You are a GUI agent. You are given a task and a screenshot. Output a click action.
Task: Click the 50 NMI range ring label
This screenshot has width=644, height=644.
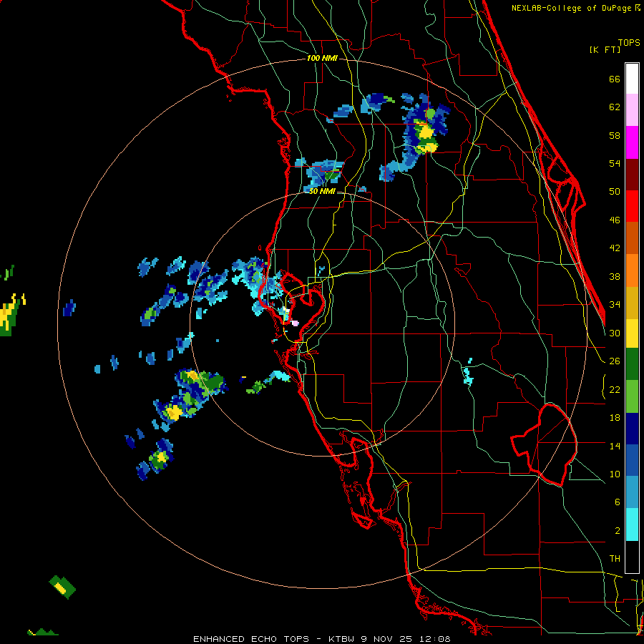pos(322,191)
